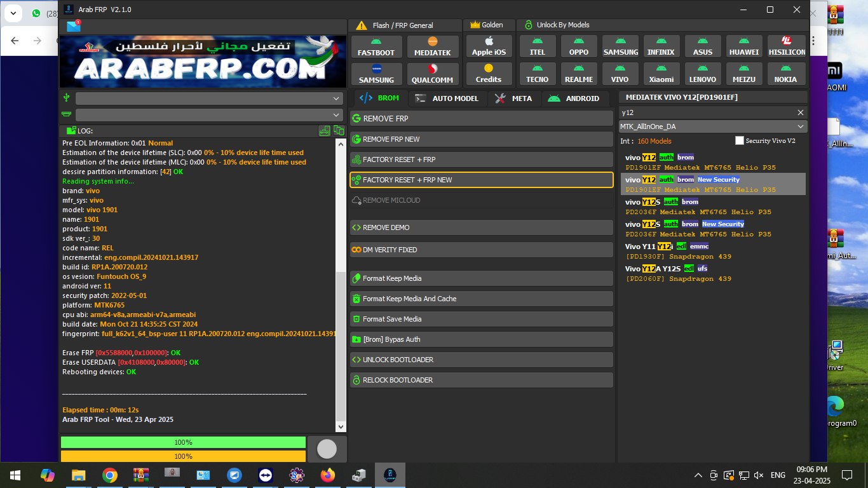Click the REMOVE FRP button
Image resolution: width=868 pixels, height=488 pixels.
(481, 119)
